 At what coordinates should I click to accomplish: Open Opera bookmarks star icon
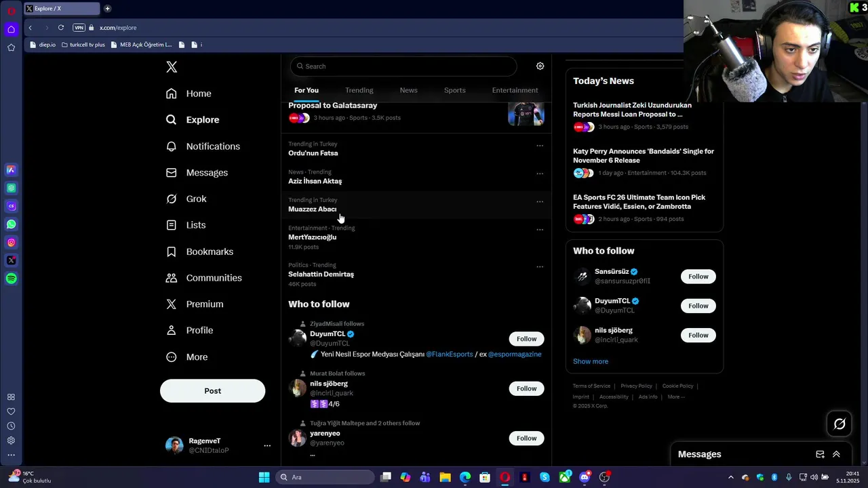(11, 47)
